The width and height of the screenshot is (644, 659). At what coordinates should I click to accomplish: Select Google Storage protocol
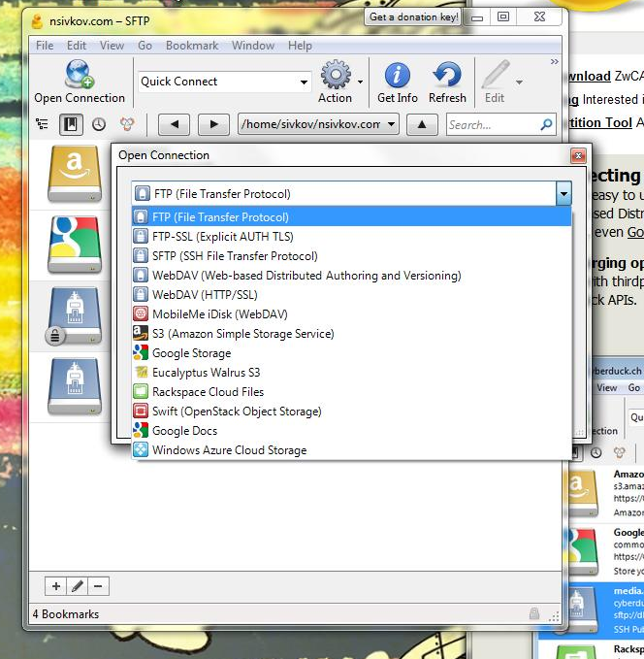352,352
